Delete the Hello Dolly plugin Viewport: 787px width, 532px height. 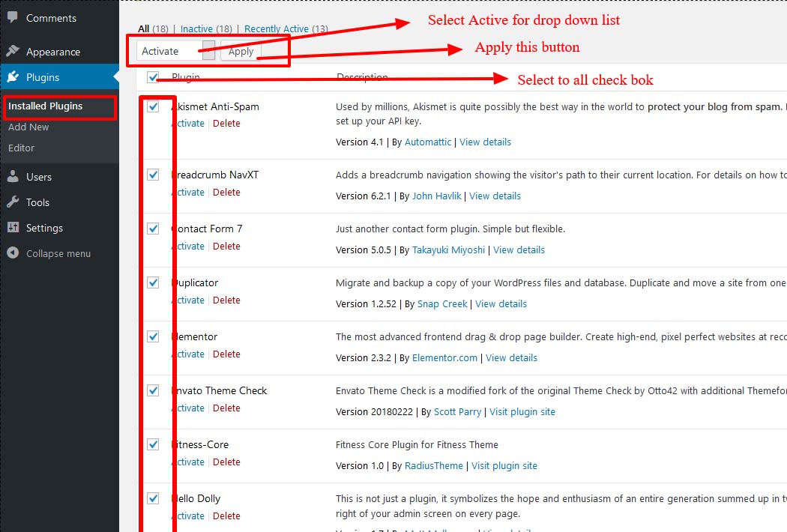[x=226, y=516]
